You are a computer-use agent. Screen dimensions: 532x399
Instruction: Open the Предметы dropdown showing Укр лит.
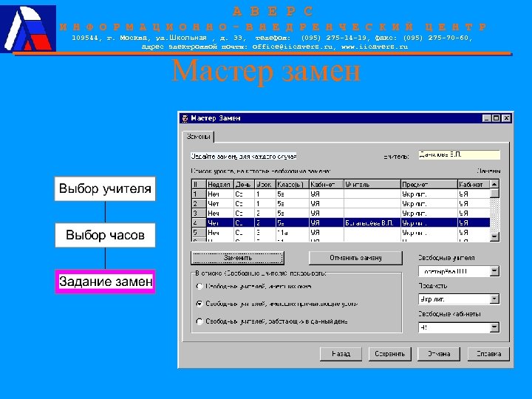click(x=494, y=299)
